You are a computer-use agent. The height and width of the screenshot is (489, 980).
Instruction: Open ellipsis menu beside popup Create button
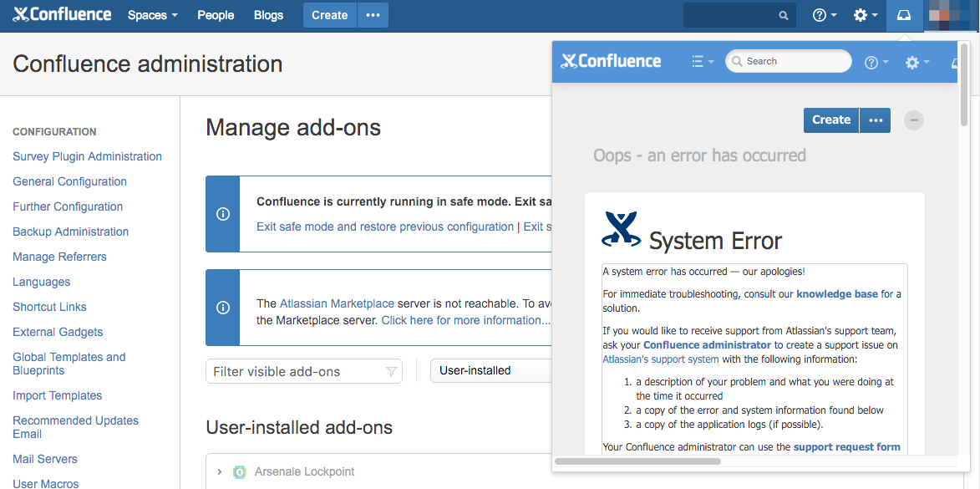point(876,120)
